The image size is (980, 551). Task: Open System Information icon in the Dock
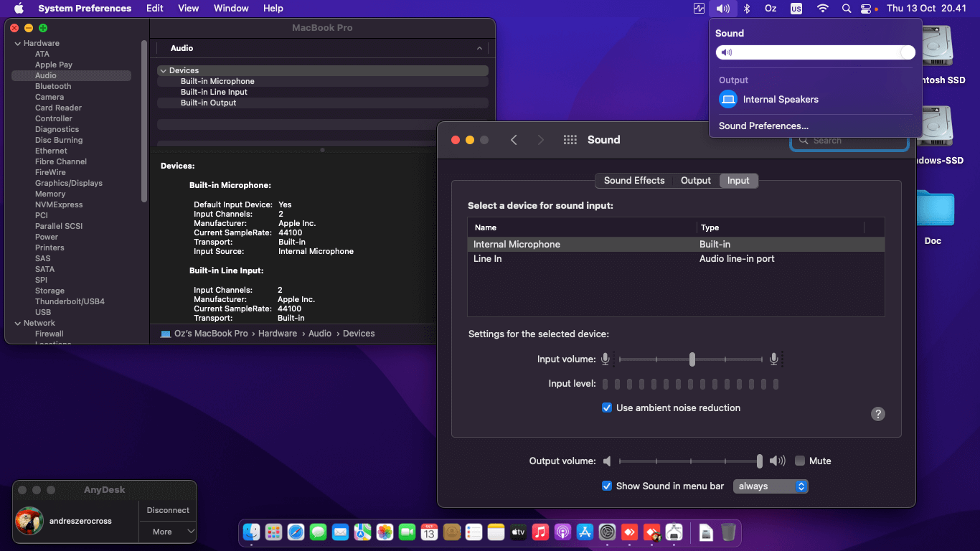[x=674, y=532]
